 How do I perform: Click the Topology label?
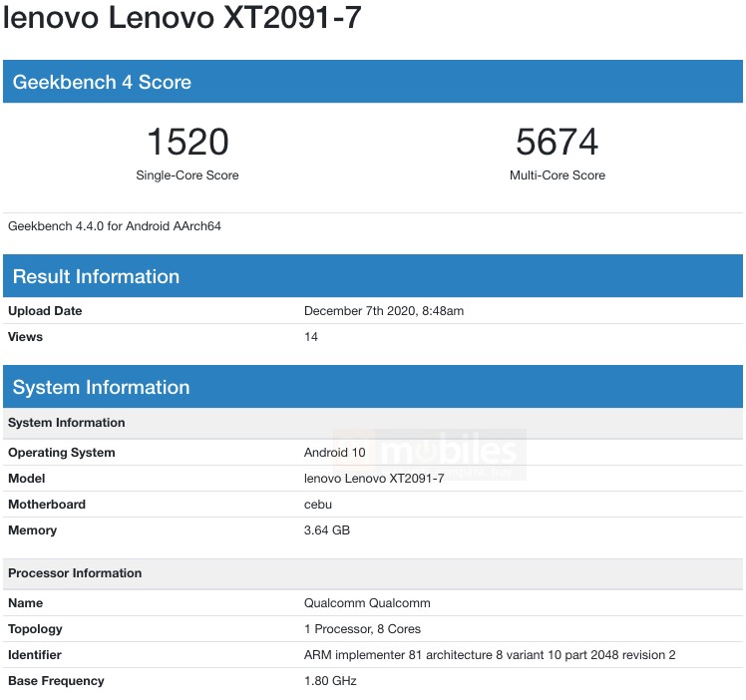coord(35,629)
